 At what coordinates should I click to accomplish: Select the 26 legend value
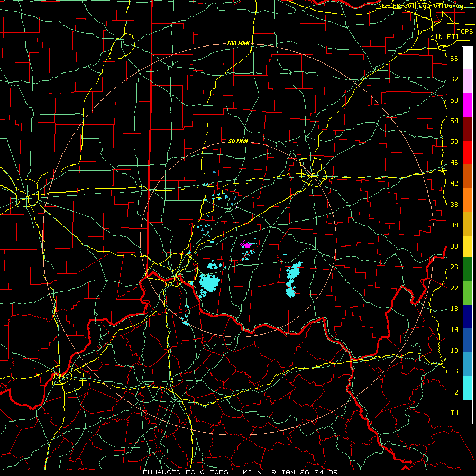pos(454,267)
